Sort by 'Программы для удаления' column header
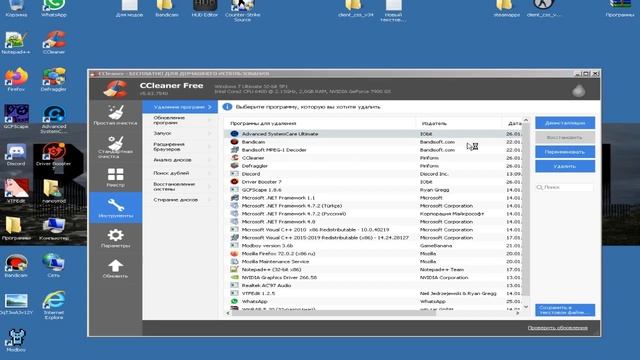This screenshot has height=360, width=640. pyautogui.click(x=320, y=123)
